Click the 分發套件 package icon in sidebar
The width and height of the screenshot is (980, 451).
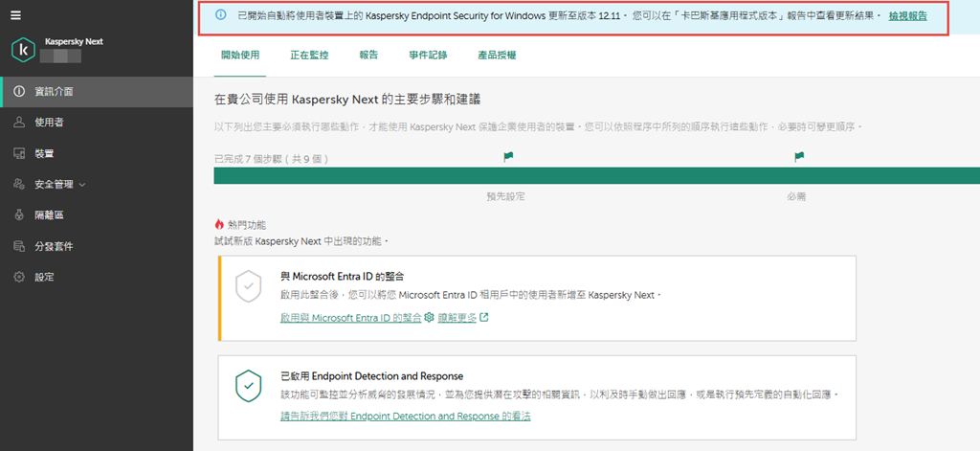pyautogui.click(x=18, y=246)
